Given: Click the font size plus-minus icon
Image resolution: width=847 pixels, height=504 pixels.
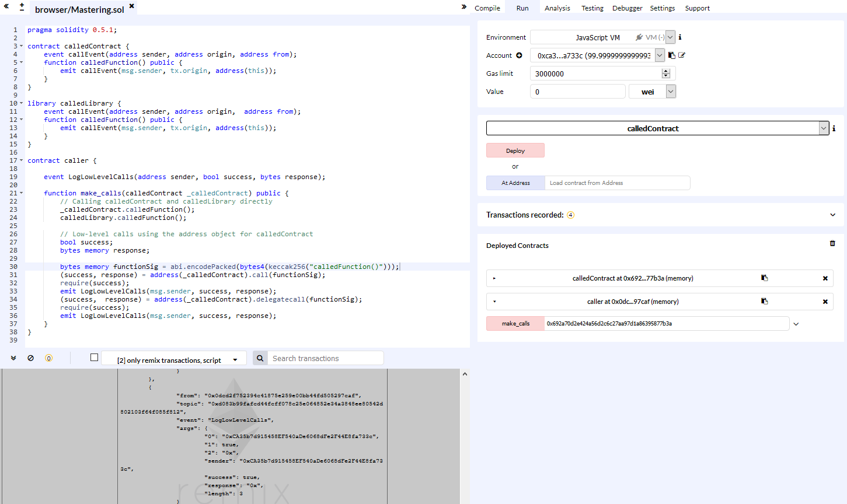Looking at the screenshot, I should click(22, 7).
